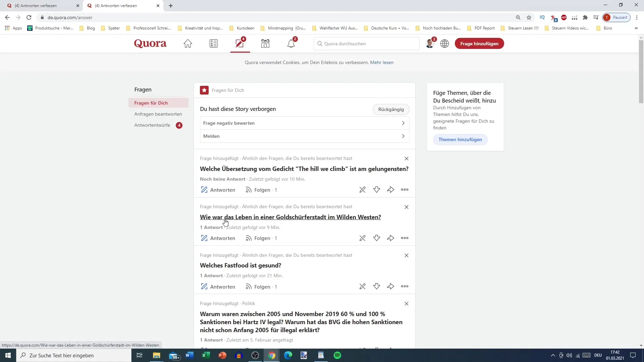Click 'Themen hinzufügen' button

pyautogui.click(x=460, y=139)
